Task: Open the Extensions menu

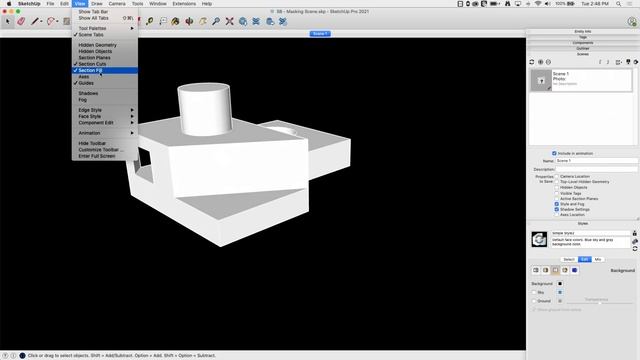Action: pyautogui.click(x=184, y=4)
